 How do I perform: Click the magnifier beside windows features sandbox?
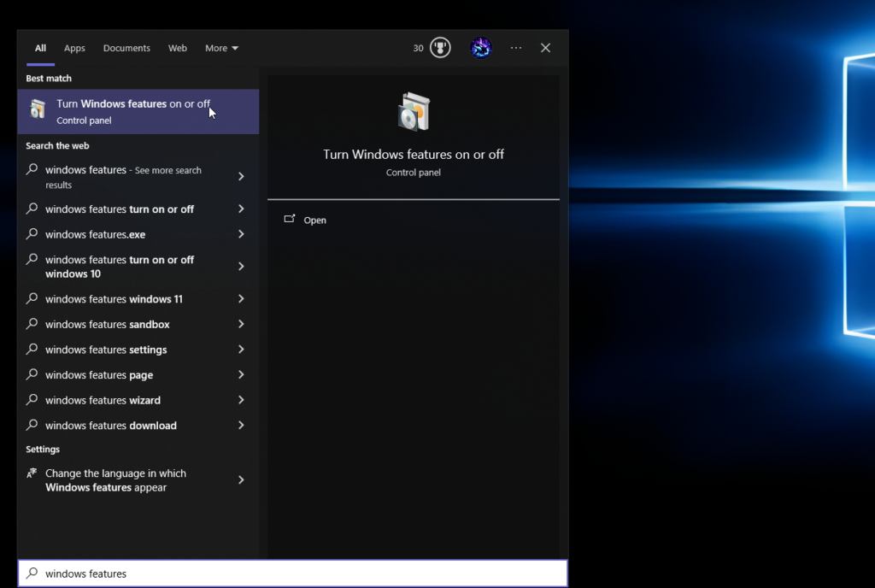click(32, 324)
